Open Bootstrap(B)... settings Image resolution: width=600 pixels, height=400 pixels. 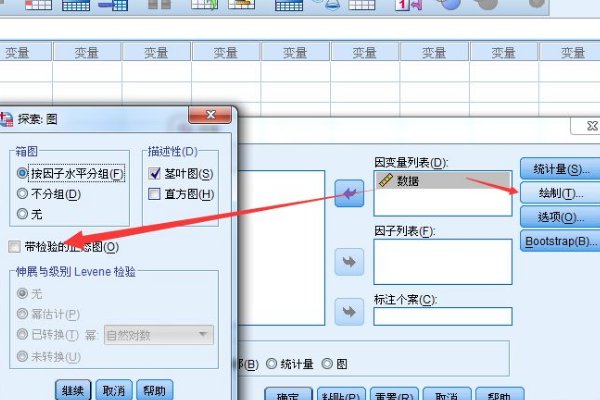coord(561,241)
